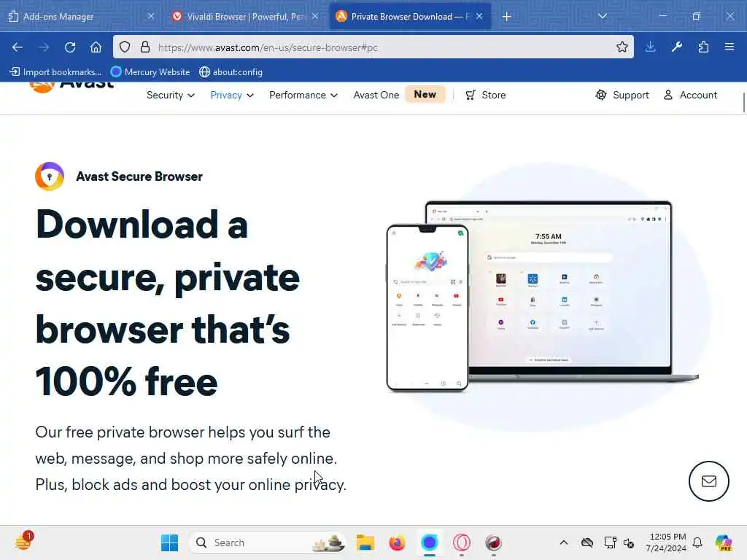Expand the Performance menu
Screen dimensions: 747x560
pyautogui.click(x=303, y=95)
